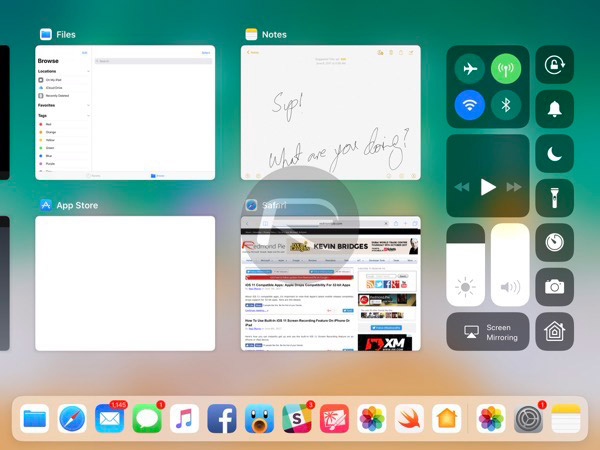Viewport: 600px width, 450px height.
Task: Open the Timer from Control Center
Action: tap(554, 242)
